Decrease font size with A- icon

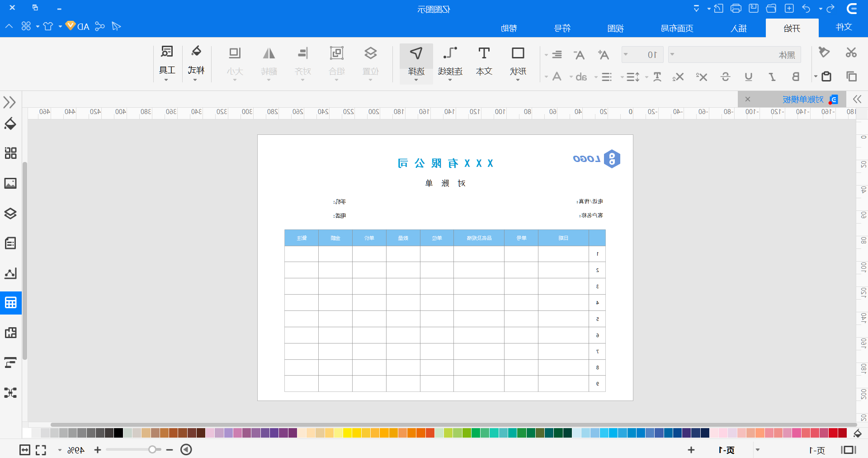click(579, 55)
